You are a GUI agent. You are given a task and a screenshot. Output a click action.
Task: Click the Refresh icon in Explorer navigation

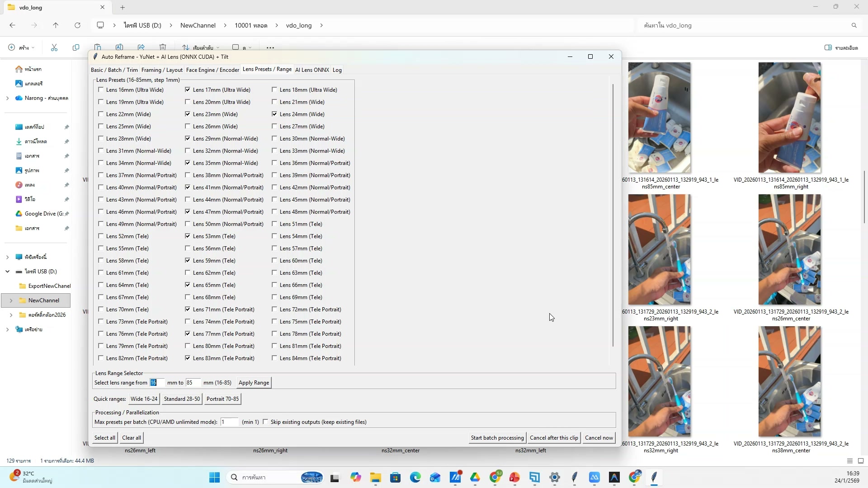point(77,25)
